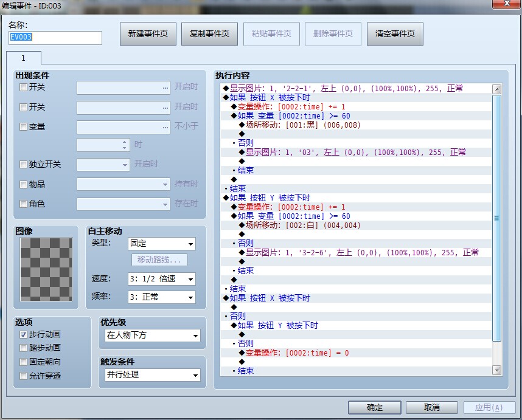
Task: Check the 固定朝向 option
Action: pos(23,362)
